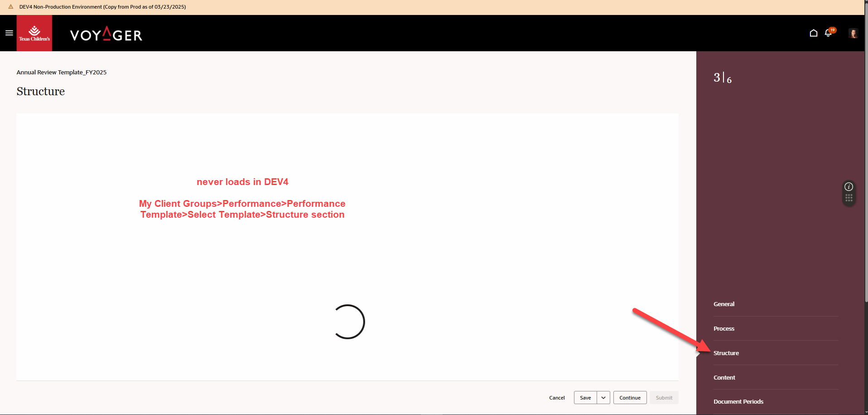Viewport: 868px width, 415px height.
Task: Click the 3 | 6 step counter
Action: [x=723, y=78]
